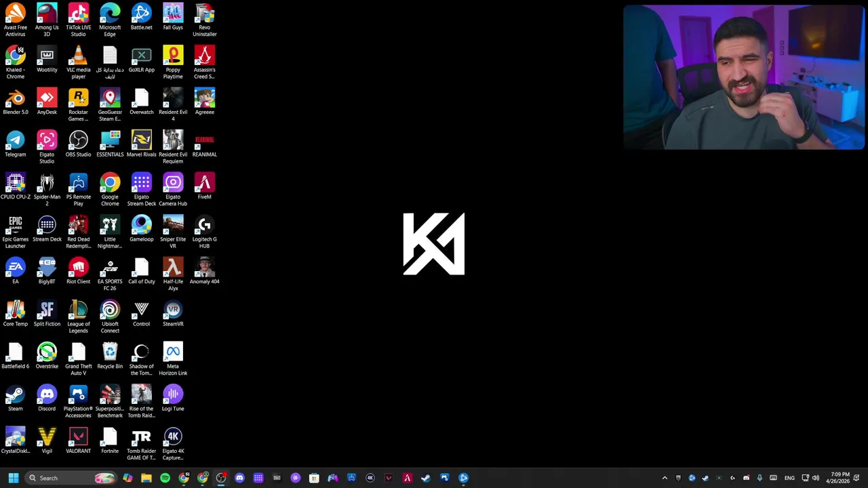
Task: Select the Telegram desktop icon
Action: pos(15,144)
